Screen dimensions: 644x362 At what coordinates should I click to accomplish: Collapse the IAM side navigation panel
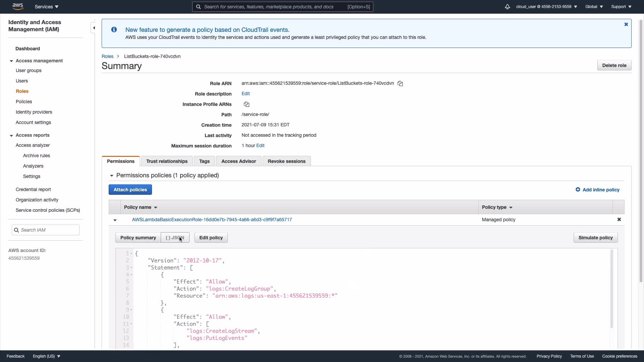pyautogui.click(x=94, y=28)
